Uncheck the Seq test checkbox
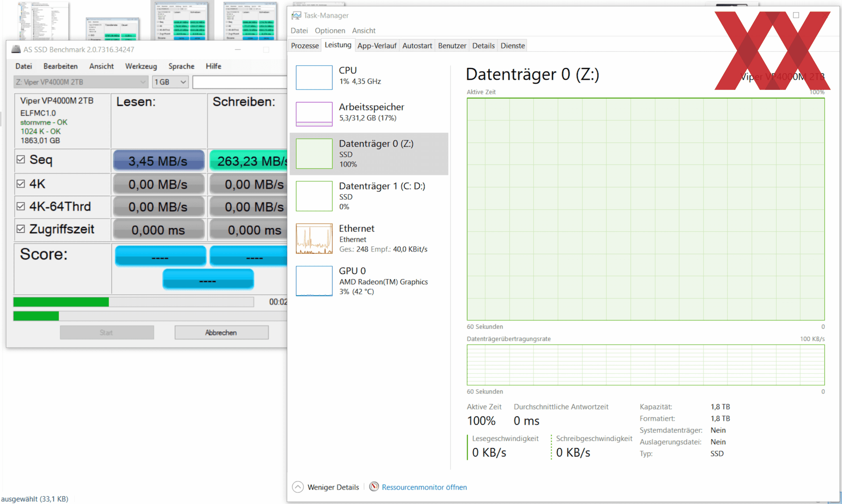This screenshot has height=504, width=842. (x=21, y=160)
